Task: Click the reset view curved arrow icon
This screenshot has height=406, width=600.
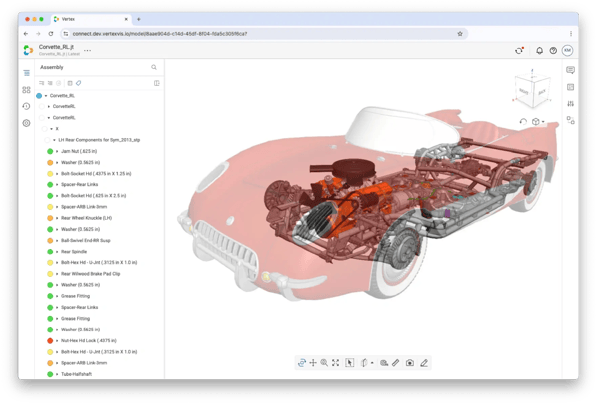Action: [523, 122]
